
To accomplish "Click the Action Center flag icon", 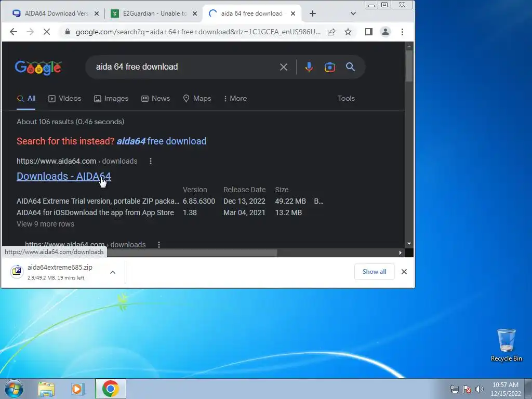I will tap(467, 389).
